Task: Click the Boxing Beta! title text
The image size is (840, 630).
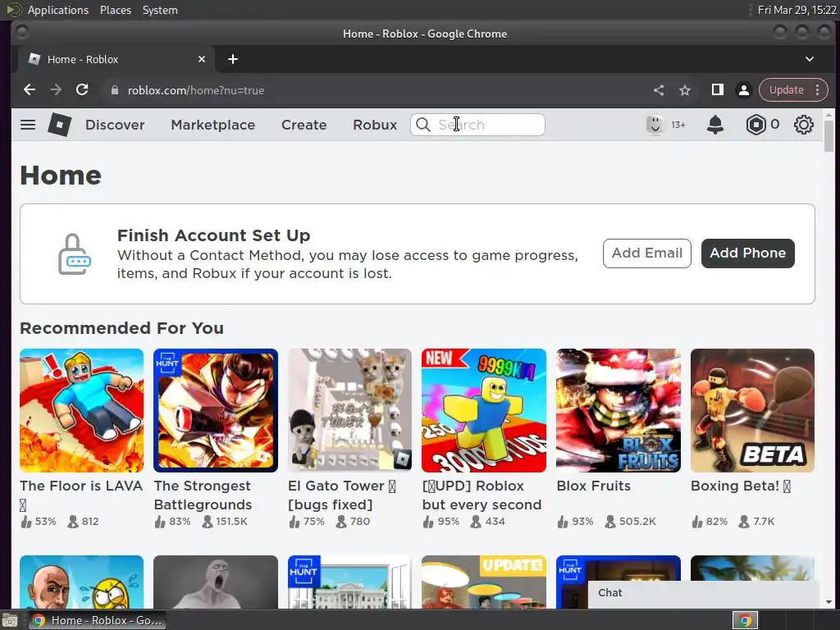Action: click(741, 486)
